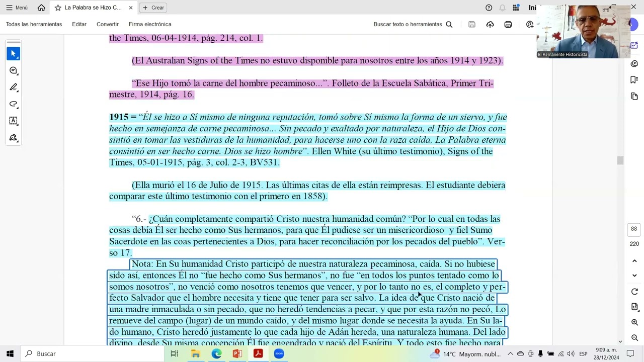Zoom out of the document
The width and height of the screenshot is (644, 362).
coord(634,338)
